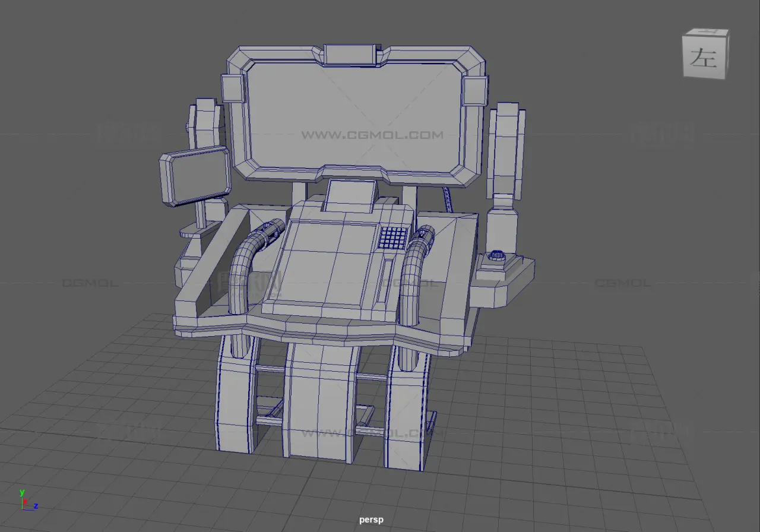The width and height of the screenshot is (760, 532).
Task: Select the blue keypad grid on console
Action: tap(393, 237)
